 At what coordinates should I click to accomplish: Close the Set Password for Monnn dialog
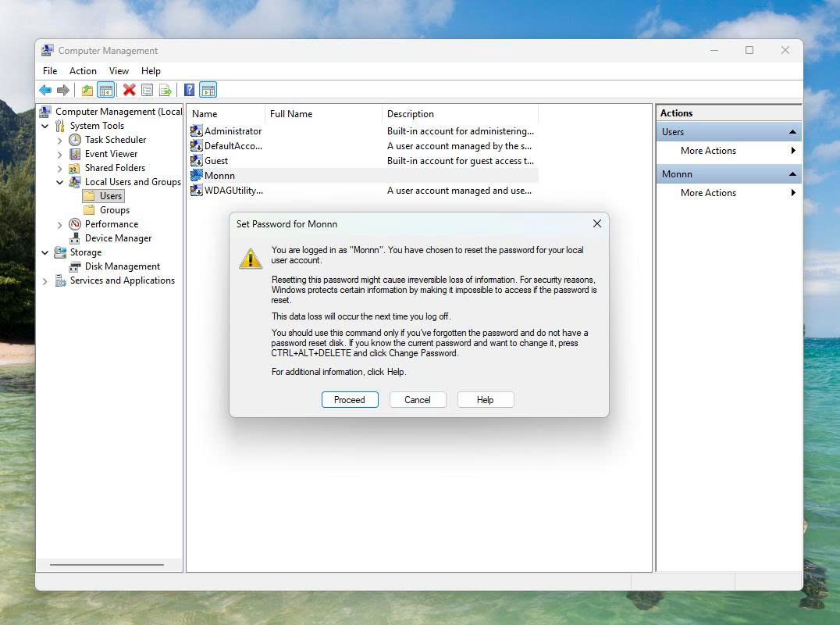(596, 223)
